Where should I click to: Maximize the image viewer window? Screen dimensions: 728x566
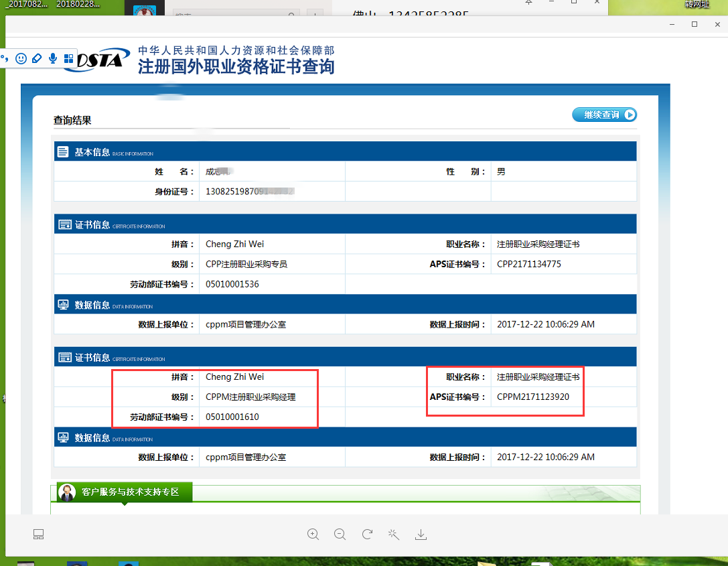(695, 24)
